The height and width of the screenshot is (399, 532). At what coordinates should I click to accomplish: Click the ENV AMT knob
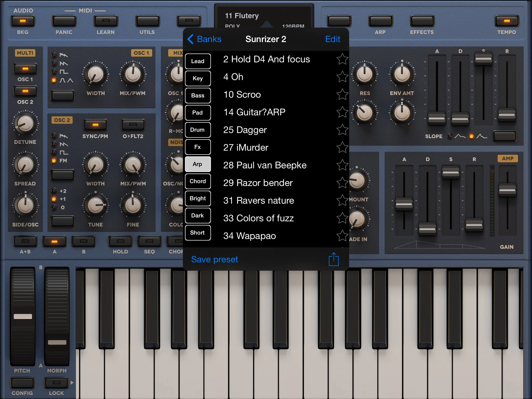(402, 74)
